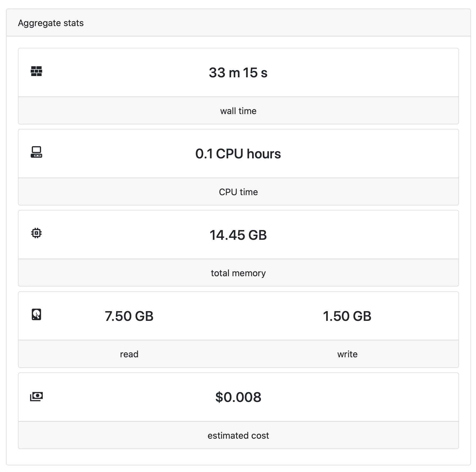The image size is (476, 472).
Task: Click the read label
Action: pyautogui.click(x=129, y=354)
